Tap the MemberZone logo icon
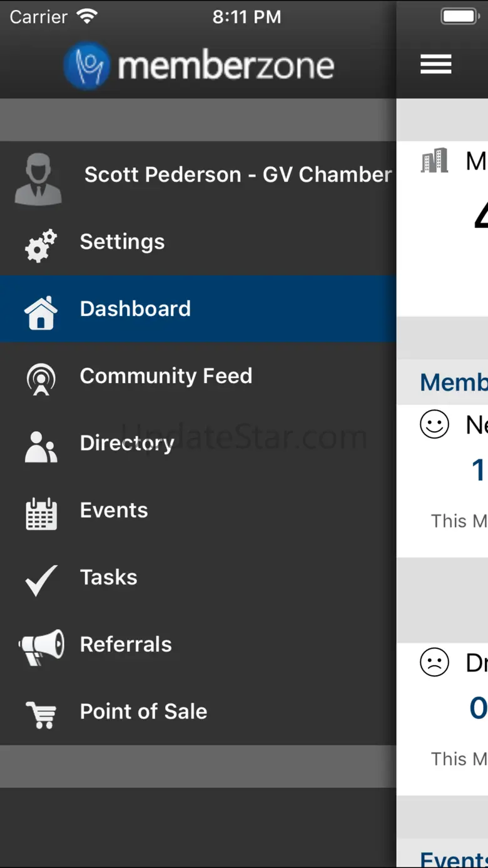 point(87,66)
